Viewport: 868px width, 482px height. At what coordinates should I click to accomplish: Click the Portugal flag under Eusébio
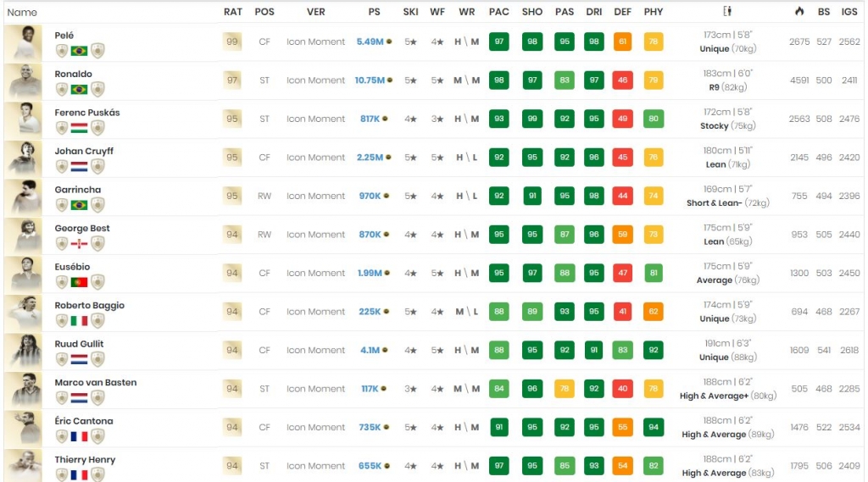click(x=79, y=282)
